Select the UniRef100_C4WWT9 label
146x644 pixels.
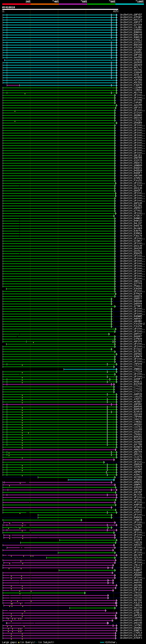(x=131, y=520)
